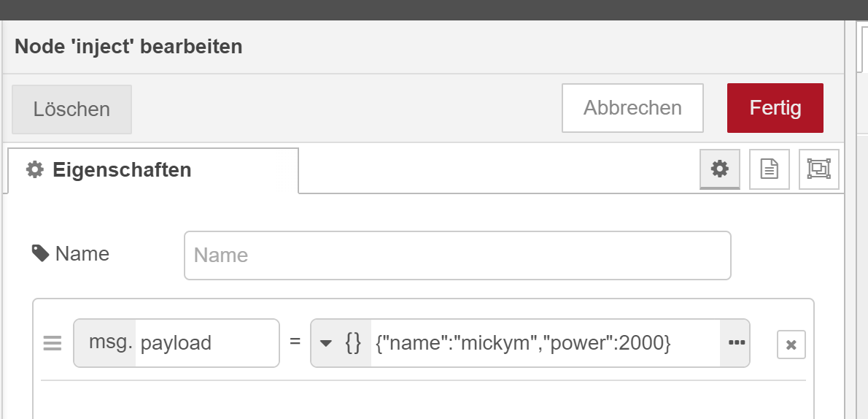
Task: Open node appearance settings icon
Action: (x=818, y=169)
